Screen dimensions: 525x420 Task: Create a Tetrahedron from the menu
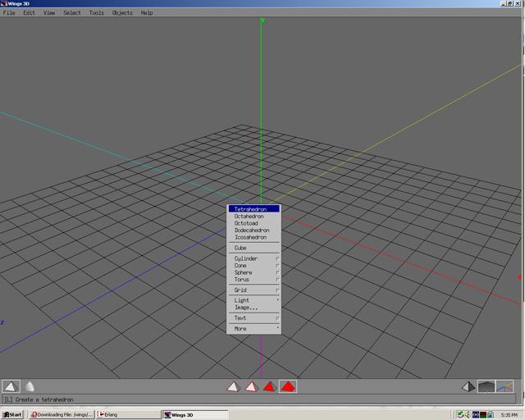pos(253,209)
